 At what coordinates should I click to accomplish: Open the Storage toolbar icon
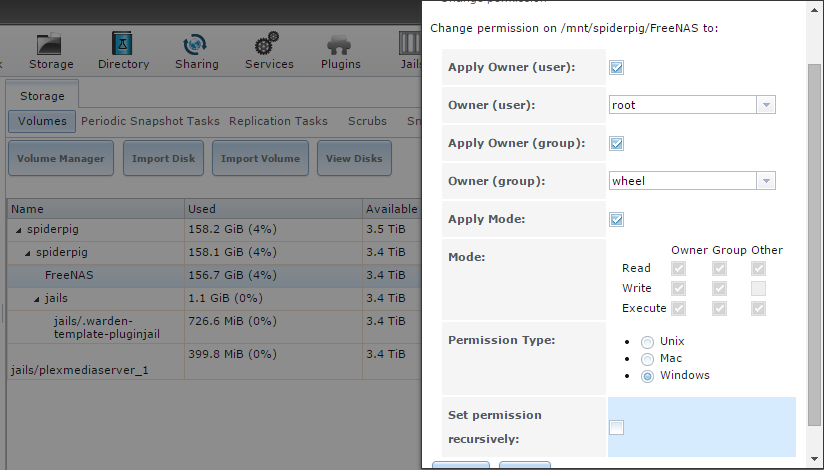click(x=50, y=46)
